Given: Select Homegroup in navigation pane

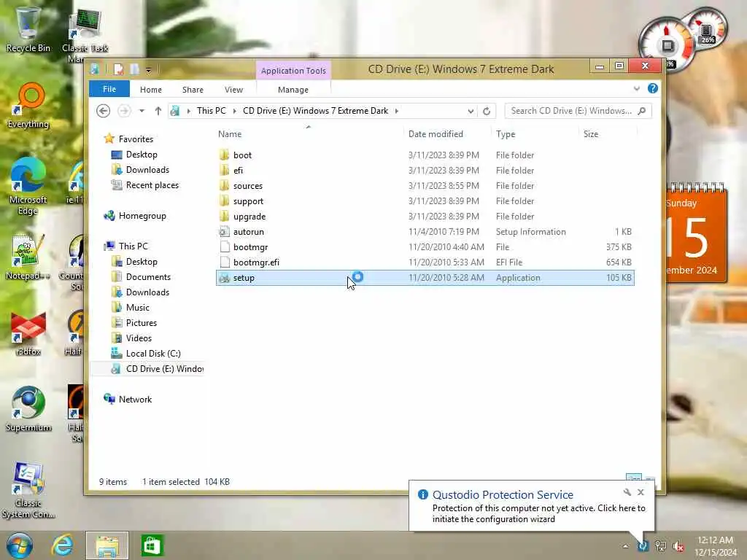Looking at the screenshot, I should (135, 216).
